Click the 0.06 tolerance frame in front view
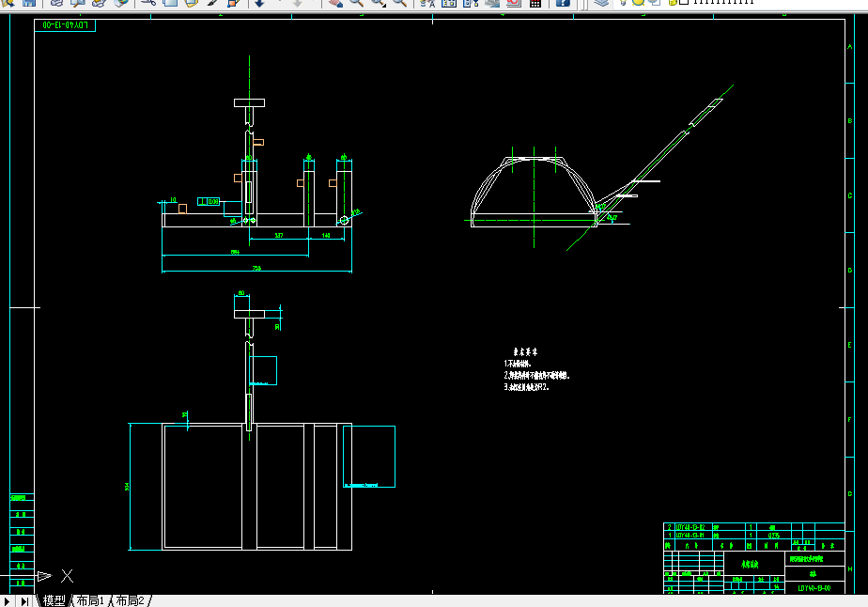 (209, 202)
